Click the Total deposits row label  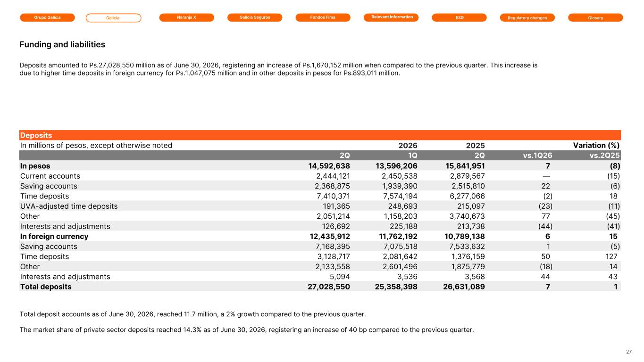click(x=46, y=287)
